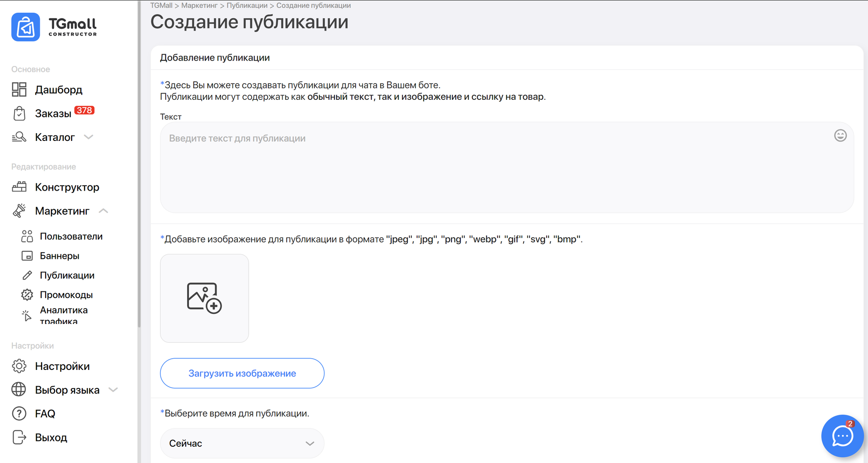868x463 pixels.
Task: Open Баннеры in the Marketing menu
Action: tap(59, 256)
